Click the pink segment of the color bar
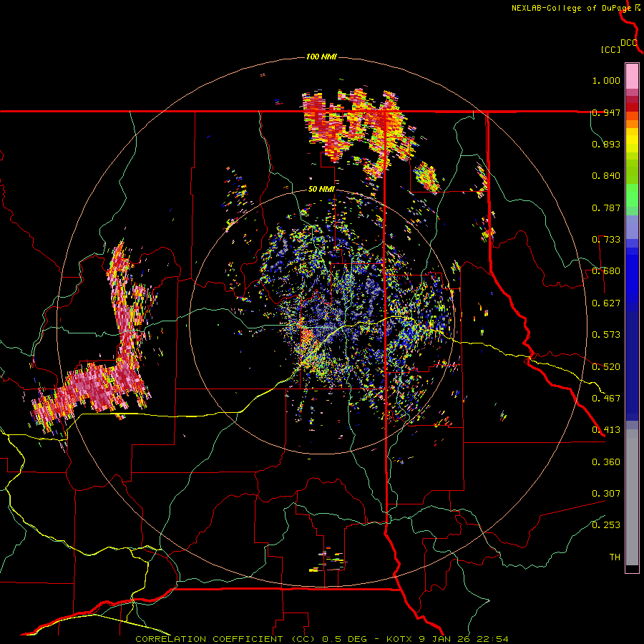 632,76
